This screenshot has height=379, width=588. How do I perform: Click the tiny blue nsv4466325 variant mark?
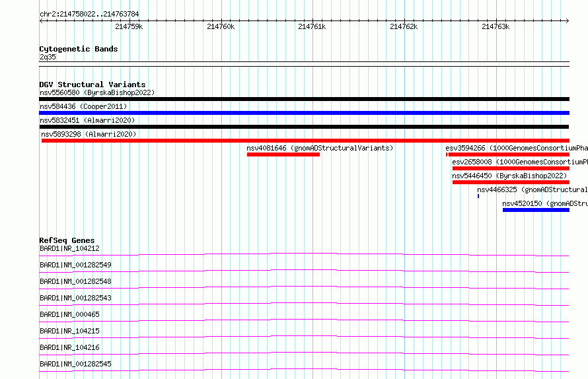[x=478, y=196]
